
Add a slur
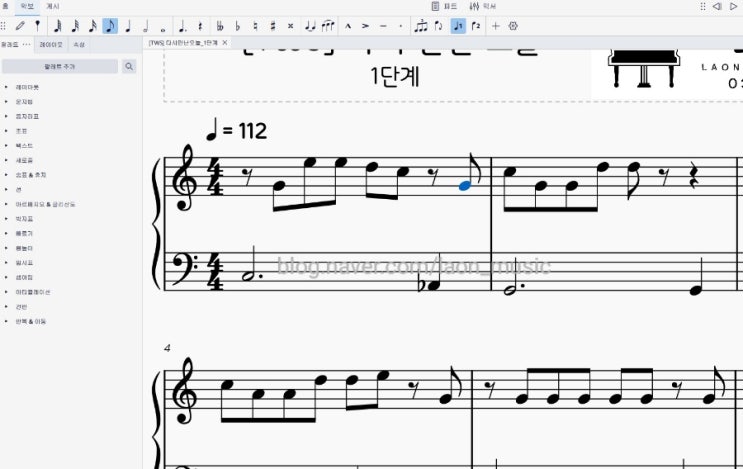point(328,26)
